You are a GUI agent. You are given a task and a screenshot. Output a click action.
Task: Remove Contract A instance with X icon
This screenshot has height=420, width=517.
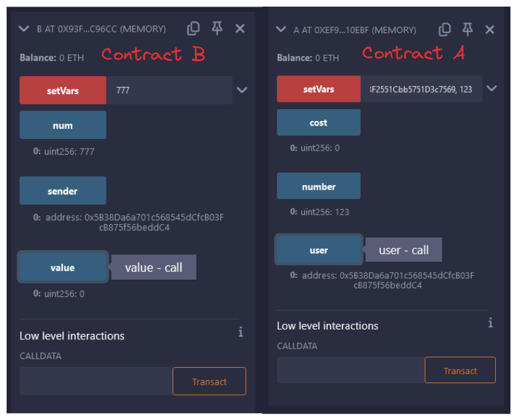pyautogui.click(x=490, y=29)
